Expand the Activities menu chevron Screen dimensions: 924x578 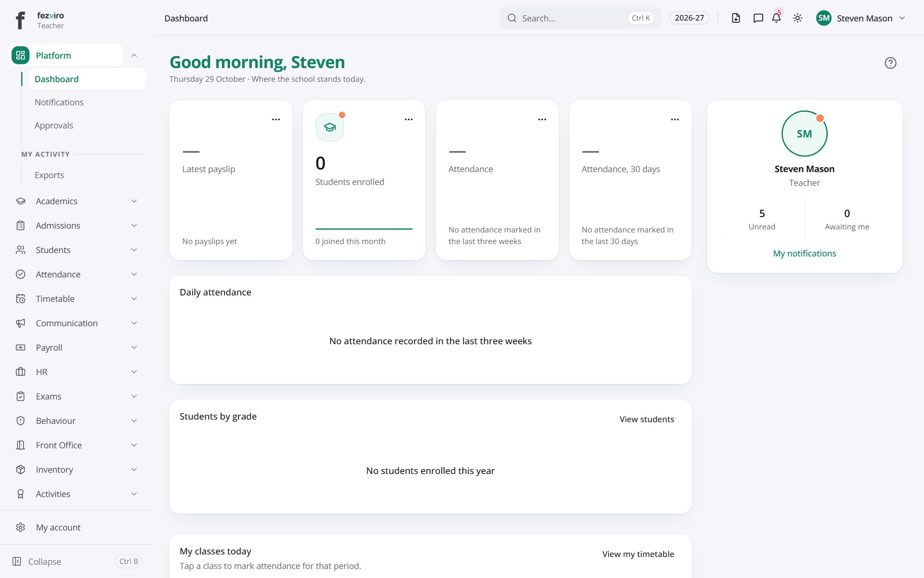coord(134,494)
